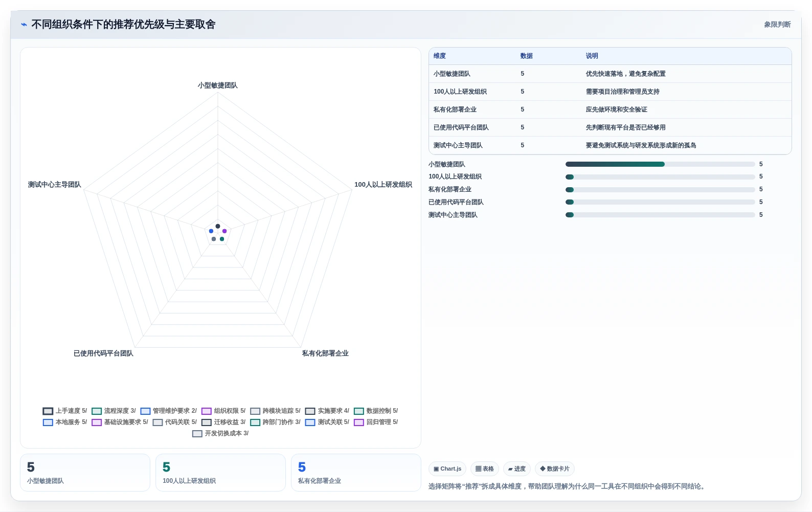
Task: Toggle the 管理维护要求 2/ legend item
Action: point(168,411)
